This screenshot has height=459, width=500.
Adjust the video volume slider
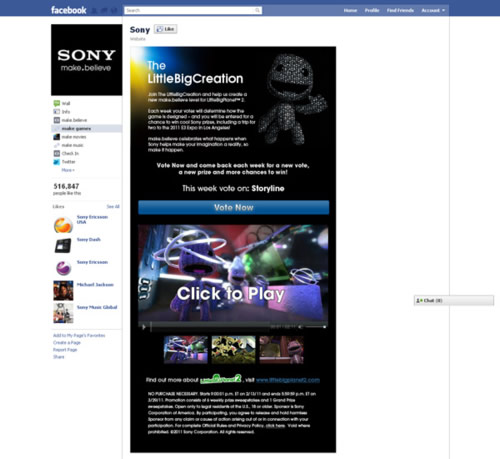coord(316,327)
